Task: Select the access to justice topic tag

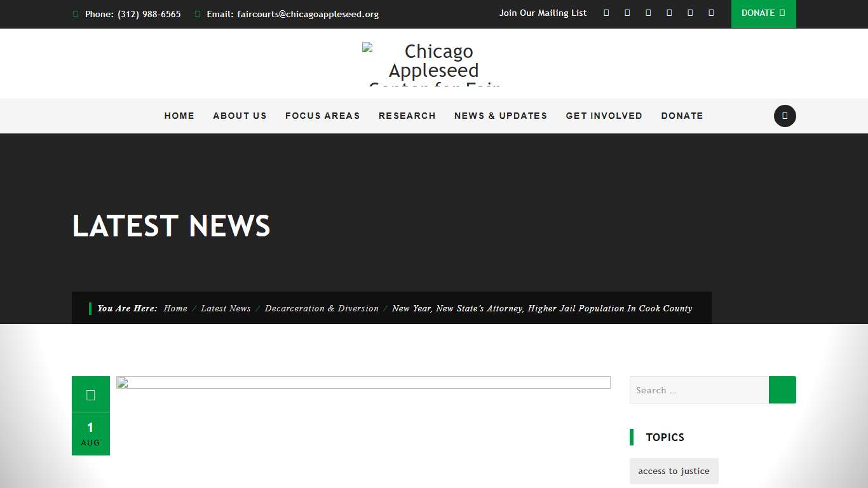Action: tap(674, 471)
